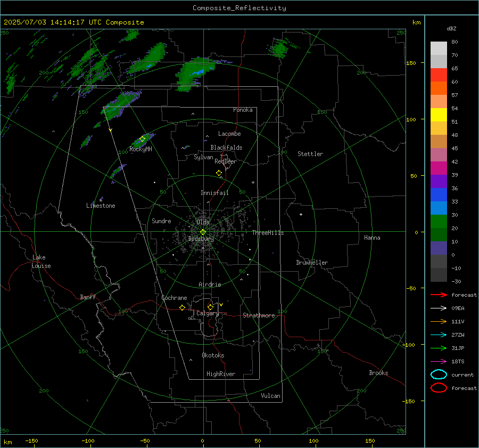Click the Stettler city label
Screen dimensions: 479x448
(310, 154)
